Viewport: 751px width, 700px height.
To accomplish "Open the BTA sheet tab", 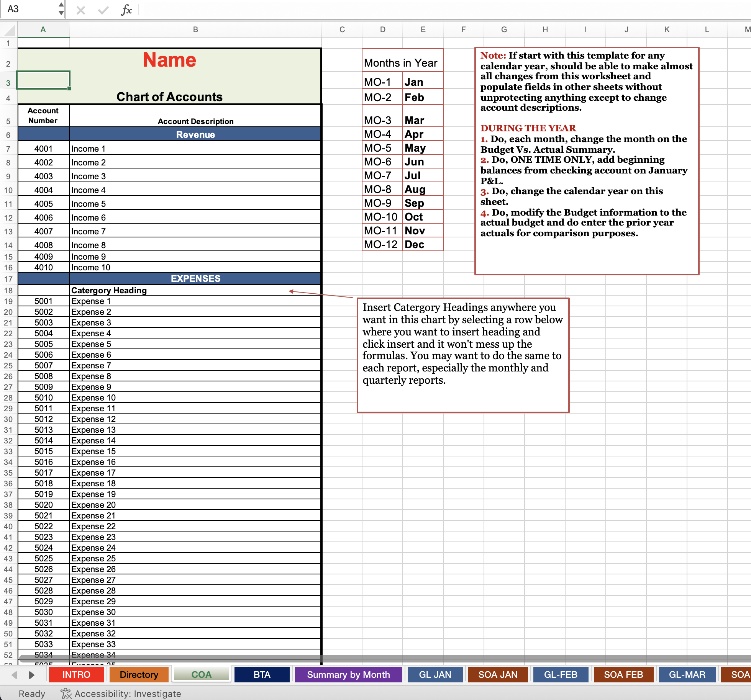I will point(262,674).
